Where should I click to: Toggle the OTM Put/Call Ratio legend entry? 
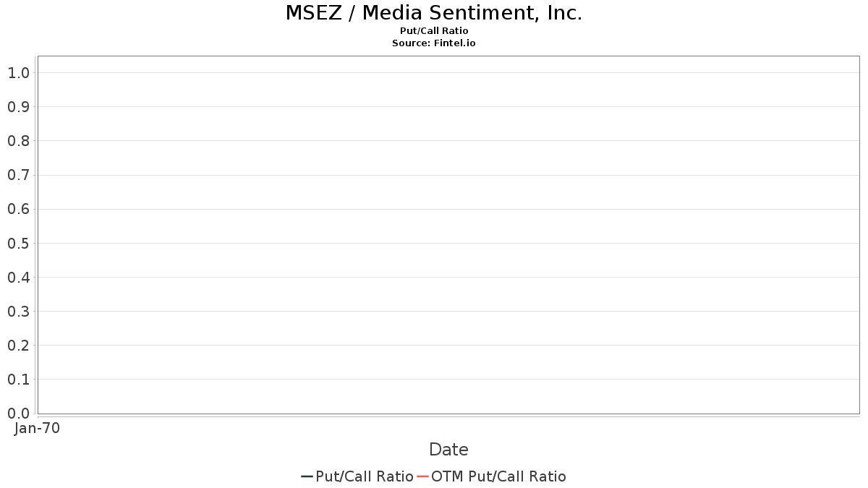[498, 476]
